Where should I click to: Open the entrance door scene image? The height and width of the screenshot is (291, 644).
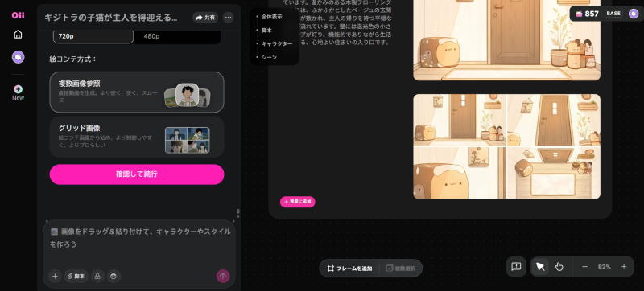point(507,40)
